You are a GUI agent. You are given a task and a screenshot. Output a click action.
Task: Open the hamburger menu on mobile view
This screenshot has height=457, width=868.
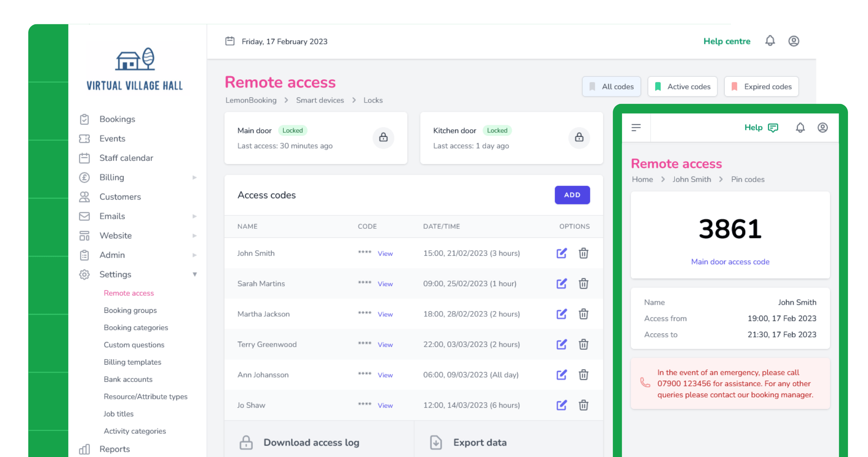[x=636, y=127]
